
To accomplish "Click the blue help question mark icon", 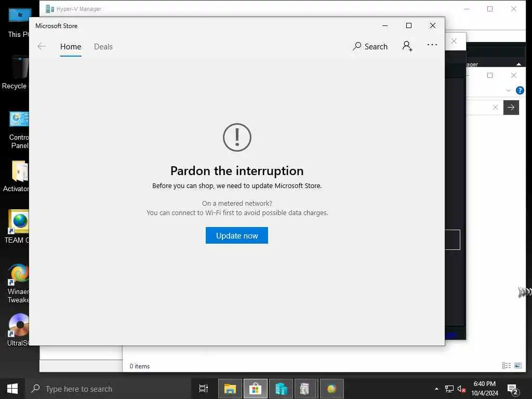I will pyautogui.click(x=520, y=90).
